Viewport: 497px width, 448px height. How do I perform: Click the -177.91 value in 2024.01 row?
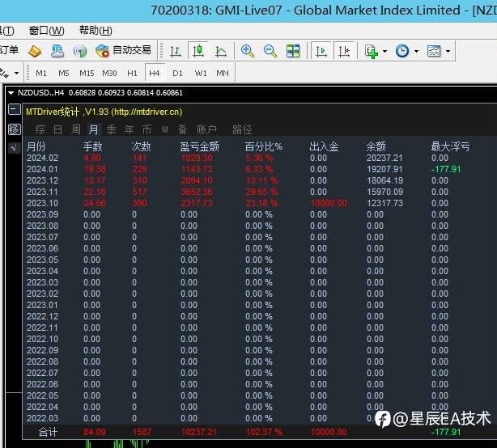pyautogui.click(x=446, y=169)
